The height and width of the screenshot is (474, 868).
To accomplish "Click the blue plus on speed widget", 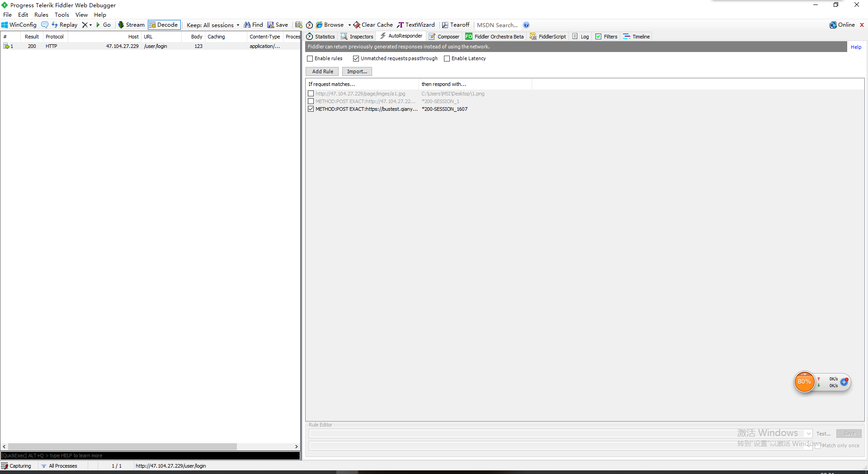I will pos(844,382).
